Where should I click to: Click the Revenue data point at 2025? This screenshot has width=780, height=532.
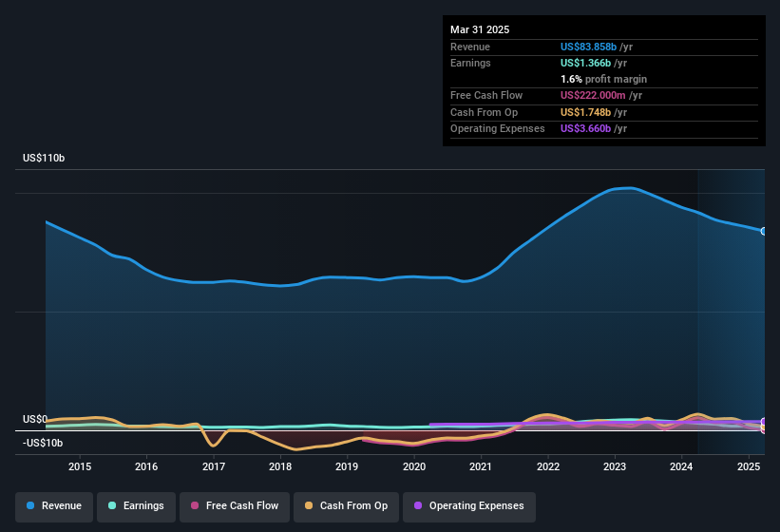(x=764, y=231)
